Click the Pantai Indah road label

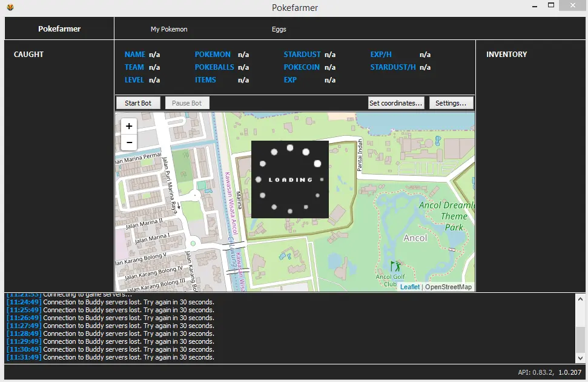point(360,155)
